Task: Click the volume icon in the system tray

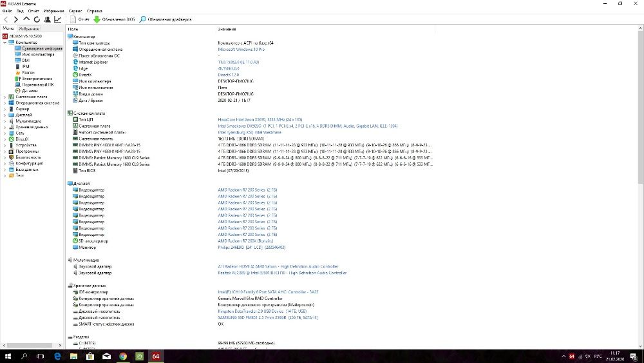Action: pyautogui.click(x=588, y=357)
